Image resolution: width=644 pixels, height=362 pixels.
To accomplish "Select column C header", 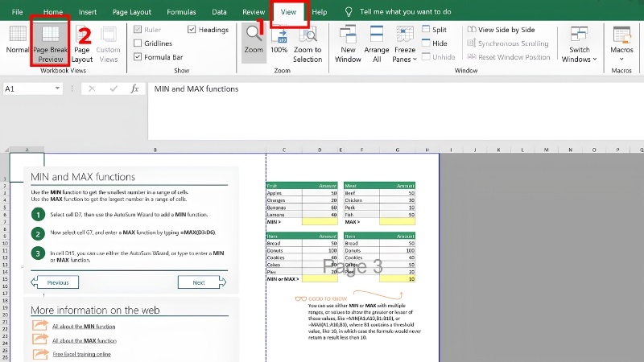I will pos(284,150).
